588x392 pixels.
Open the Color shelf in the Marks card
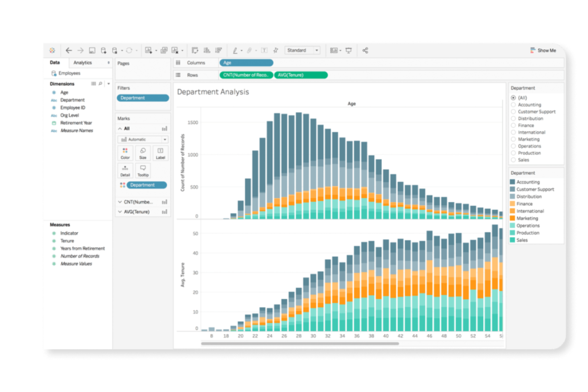[x=125, y=153]
